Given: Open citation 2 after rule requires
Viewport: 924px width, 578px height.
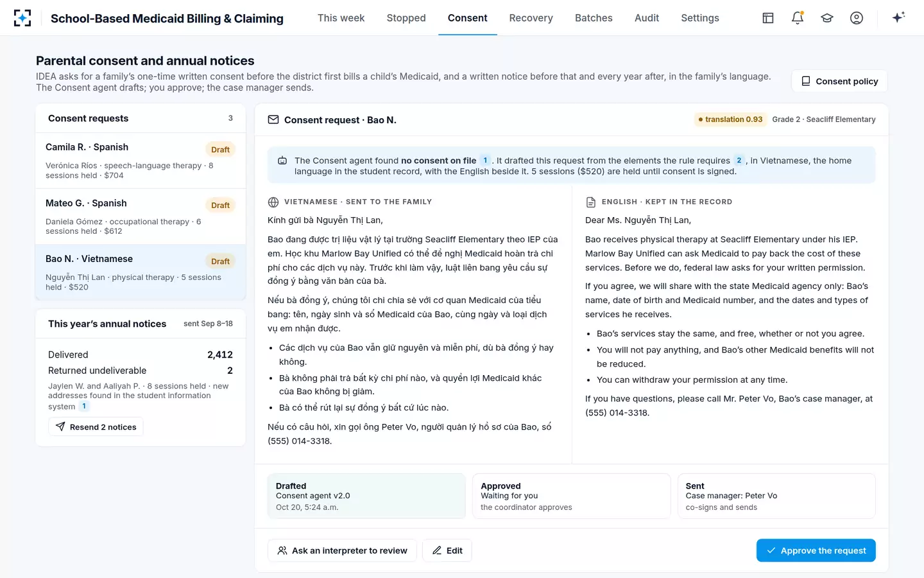Looking at the screenshot, I should pyautogui.click(x=739, y=160).
